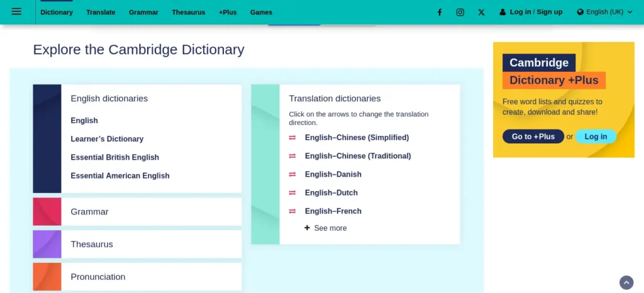Open the Translate nav item
The image size is (644, 293).
(101, 13)
